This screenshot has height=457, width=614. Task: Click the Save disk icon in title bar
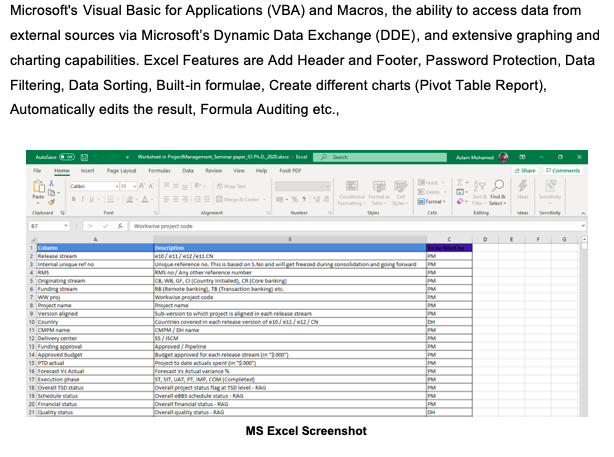point(84,157)
